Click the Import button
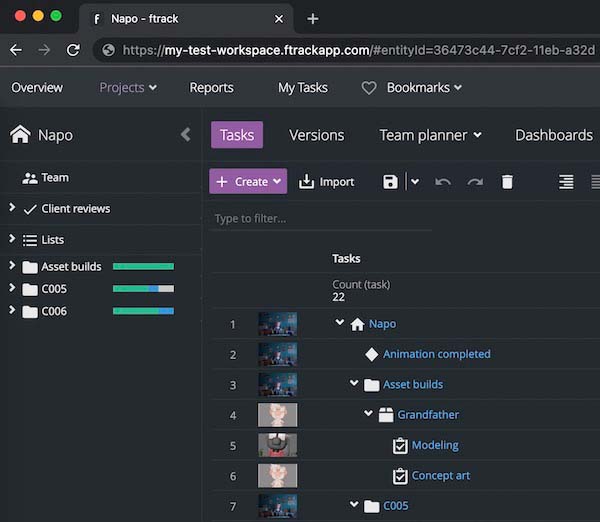The height and width of the screenshot is (522, 600). (x=327, y=182)
